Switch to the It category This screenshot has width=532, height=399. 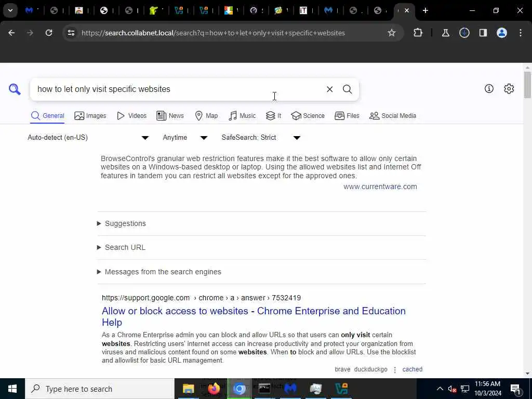point(273,116)
